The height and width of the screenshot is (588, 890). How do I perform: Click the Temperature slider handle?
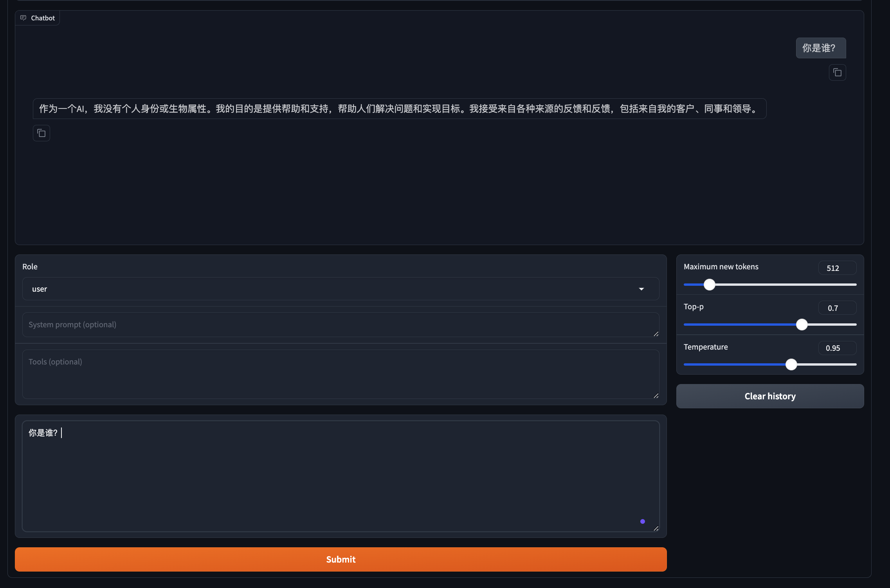(x=791, y=364)
